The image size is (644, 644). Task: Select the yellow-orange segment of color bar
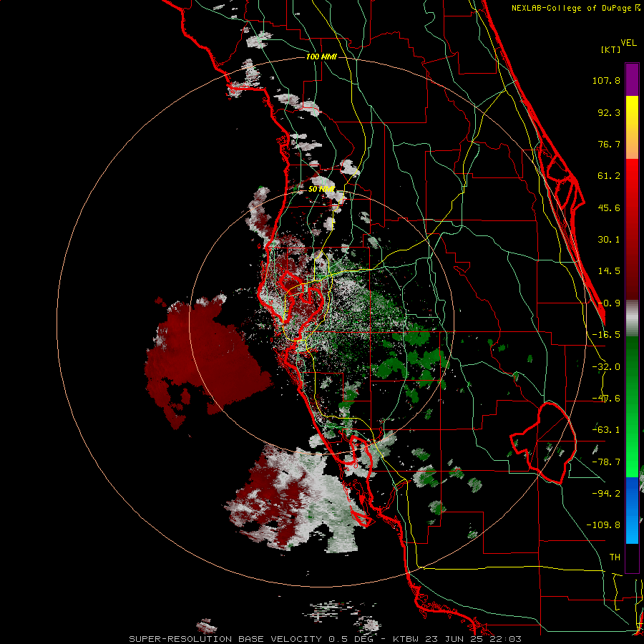click(632, 127)
